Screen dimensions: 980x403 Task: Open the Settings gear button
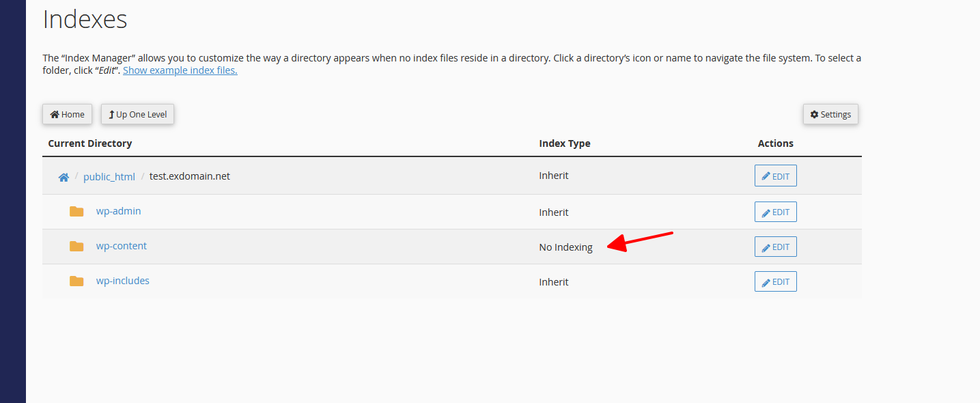[x=830, y=115]
